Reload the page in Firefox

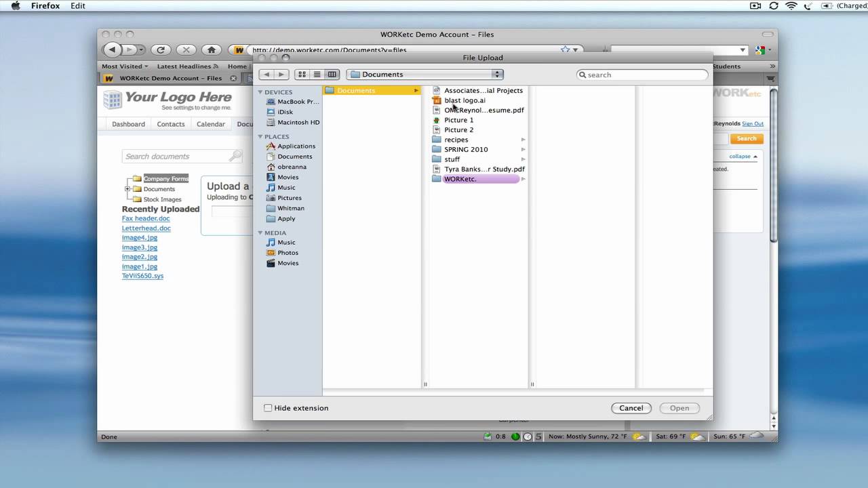(x=161, y=49)
